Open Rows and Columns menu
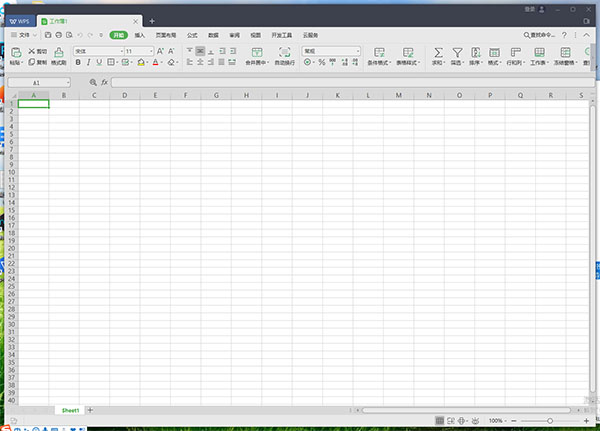 [x=516, y=56]
